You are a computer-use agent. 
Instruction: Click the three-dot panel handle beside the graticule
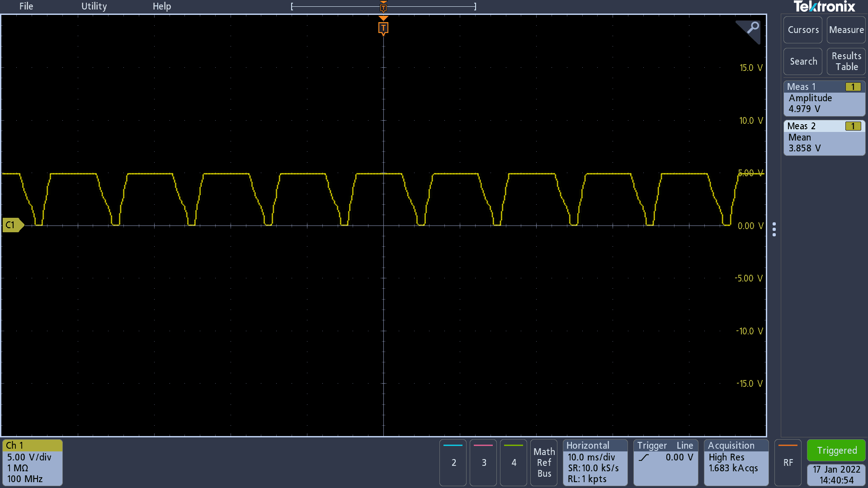(x=774, y=229)
